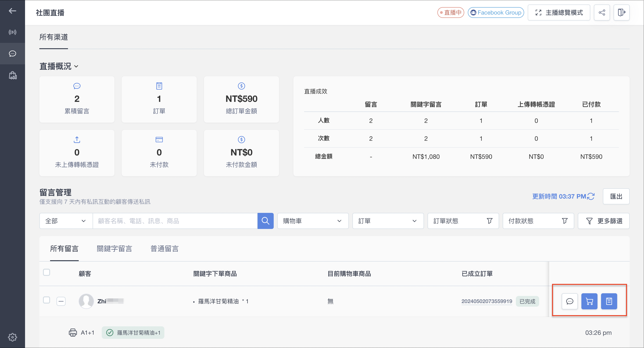644x348 pixels.
Task: Click the blue search magnifier button
Action: pyautogui.click(x=265, y=221)
